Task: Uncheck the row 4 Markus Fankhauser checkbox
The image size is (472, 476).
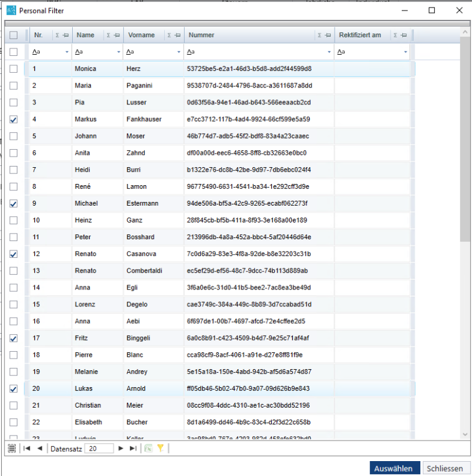Action: point(13,119)
